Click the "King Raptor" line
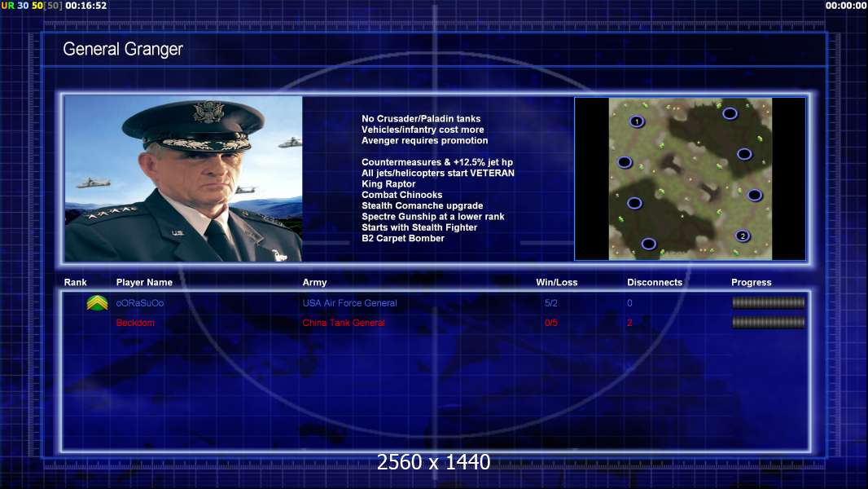 (x=388, y=184)
